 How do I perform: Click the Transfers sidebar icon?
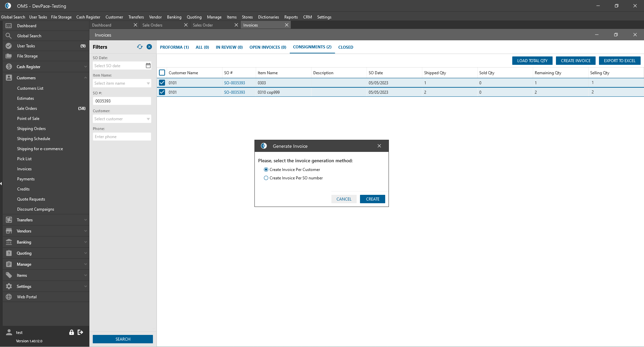click(9, 220)
